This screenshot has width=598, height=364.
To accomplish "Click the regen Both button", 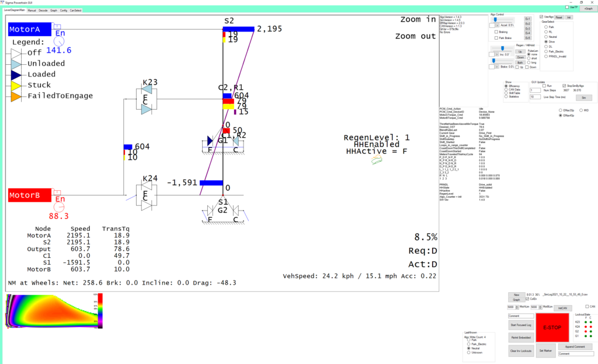I will [520, 62].
